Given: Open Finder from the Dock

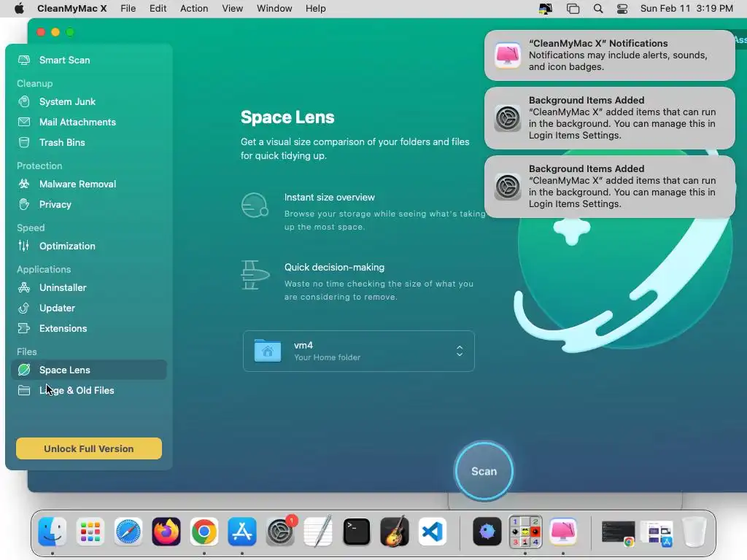Looking at the screenshot, I should tap(52, 532).
